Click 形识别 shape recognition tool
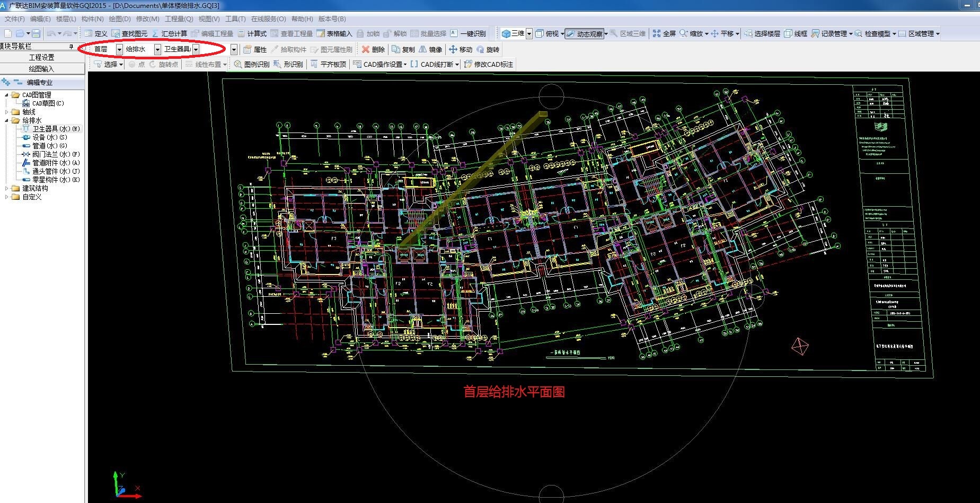This screenshot has height=503, width=980. pyautogui.click(x=288, y=64)
